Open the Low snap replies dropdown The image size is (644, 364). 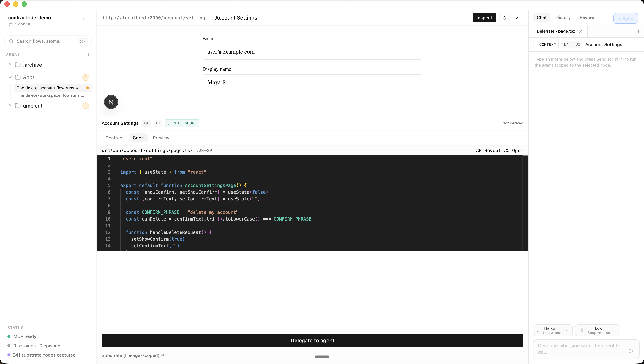(597, 330)
